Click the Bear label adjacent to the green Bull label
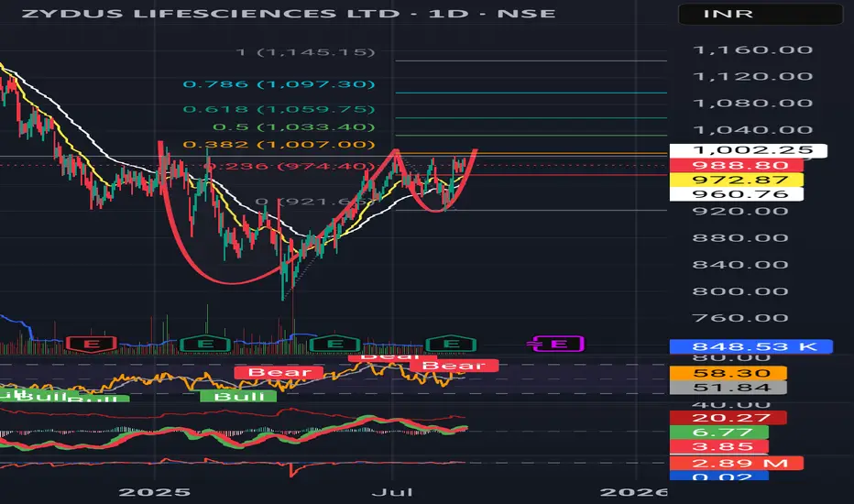The height and width of the screenshot is (504, 854). 279,372
